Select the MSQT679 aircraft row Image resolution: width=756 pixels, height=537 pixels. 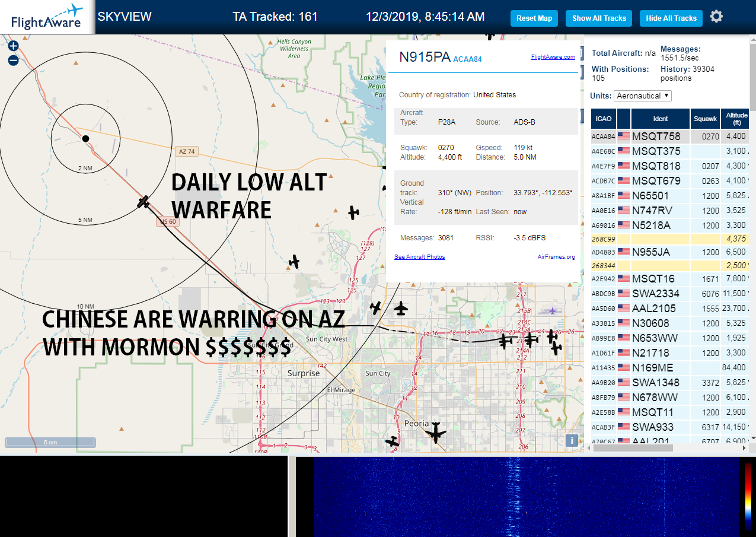(x=671, y=181)
